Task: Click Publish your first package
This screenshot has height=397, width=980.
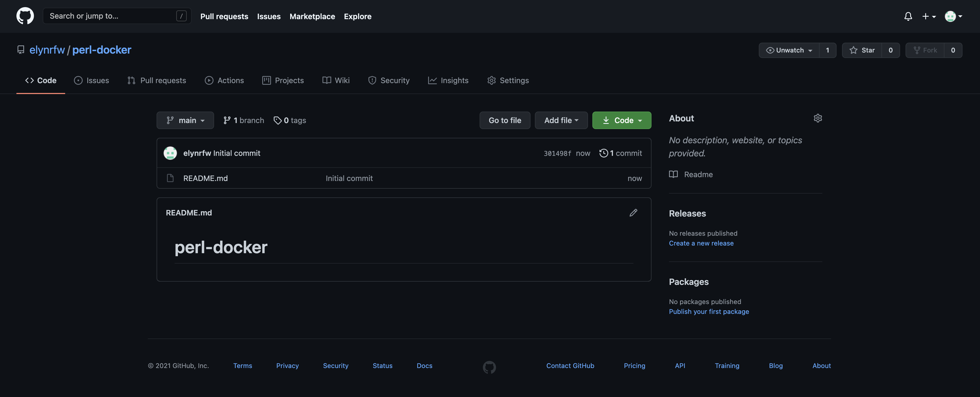Action: (x=709, y=311)
